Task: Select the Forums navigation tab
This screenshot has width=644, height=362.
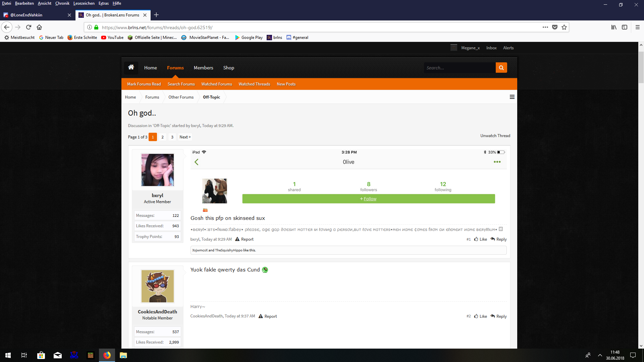Action: pyautogui.click(x=175, y=68)
